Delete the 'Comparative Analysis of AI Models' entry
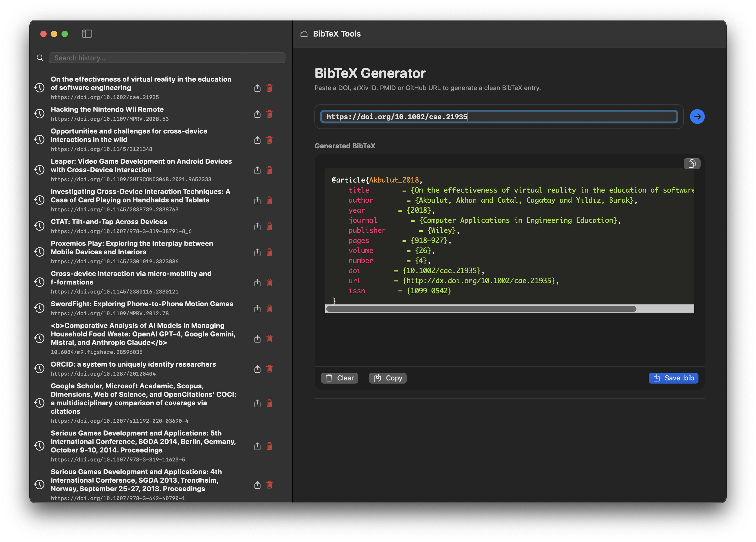The height and width of the screenshot is (542, 756). pos(269,339)
